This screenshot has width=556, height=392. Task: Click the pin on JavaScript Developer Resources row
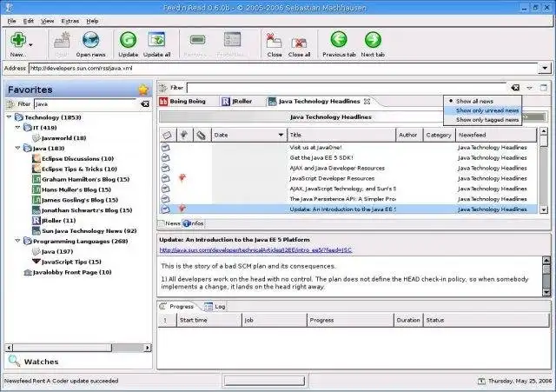(x=182, y=177)
